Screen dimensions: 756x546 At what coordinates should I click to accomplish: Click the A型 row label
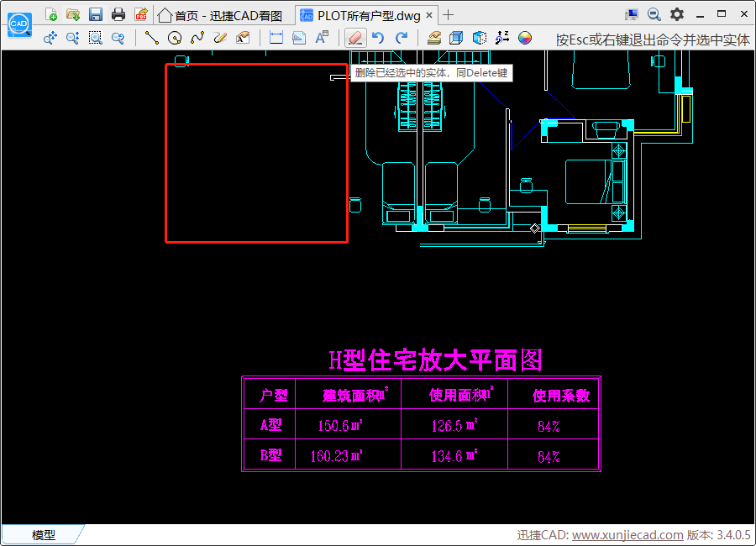click(x=271, y=425)
